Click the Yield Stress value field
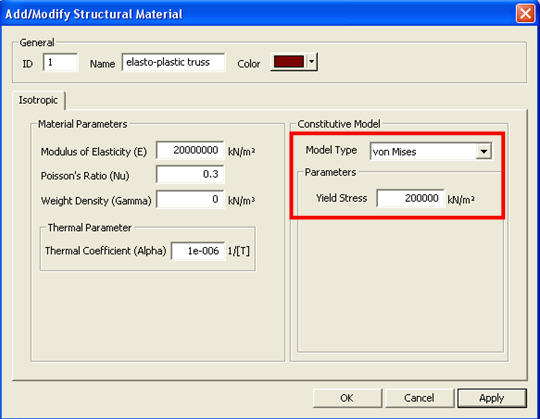Screen dimensions: 540x419 [x=410, y=198]
